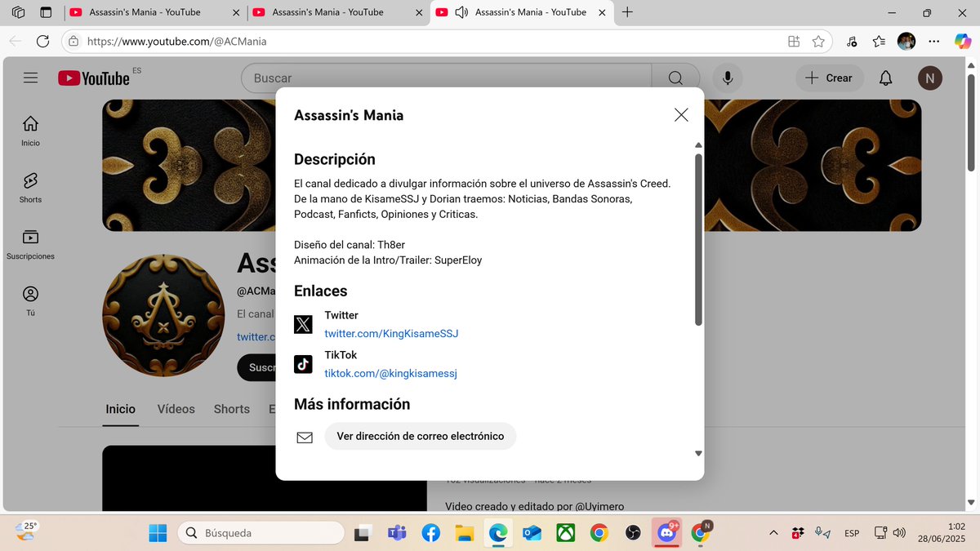Screen dimensions: 980x551
Task: Switch the ESP keyboard language
Action: 852,533
